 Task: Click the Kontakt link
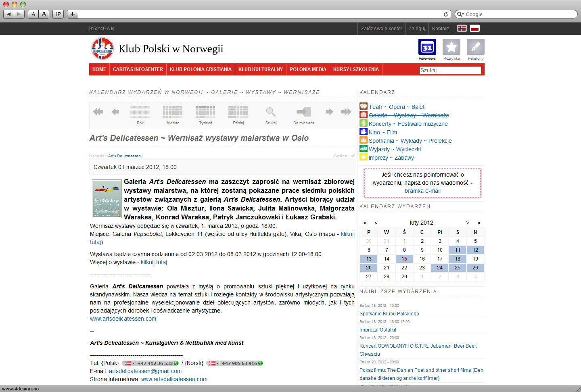coord(440,29)
